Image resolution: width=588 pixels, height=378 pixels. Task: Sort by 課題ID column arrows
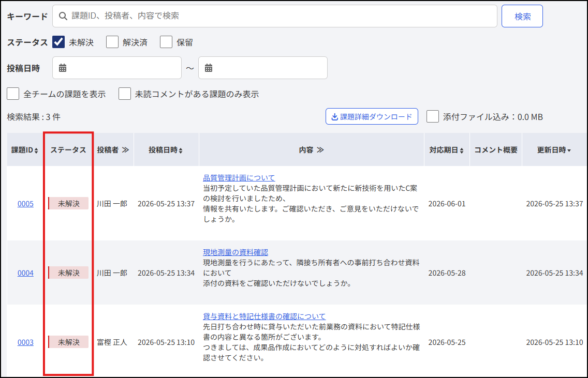pyautogui.click(x=36, y=150)
